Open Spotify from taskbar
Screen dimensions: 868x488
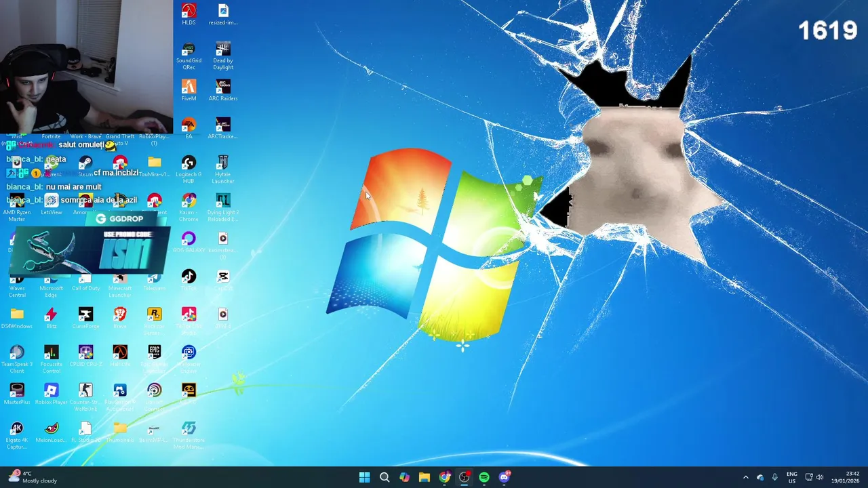coord(484,477)
